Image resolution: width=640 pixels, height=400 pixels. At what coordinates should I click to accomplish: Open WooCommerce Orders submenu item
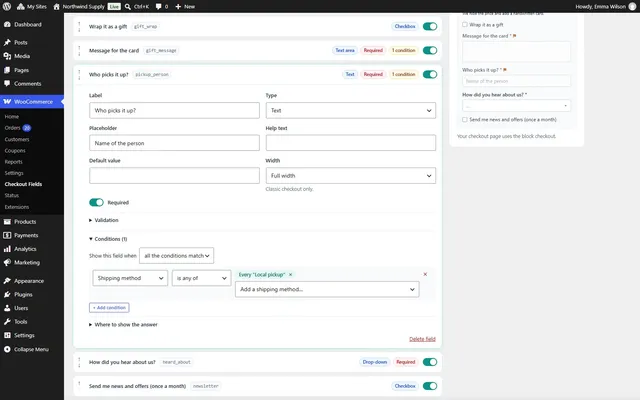[x=12, y=128]
